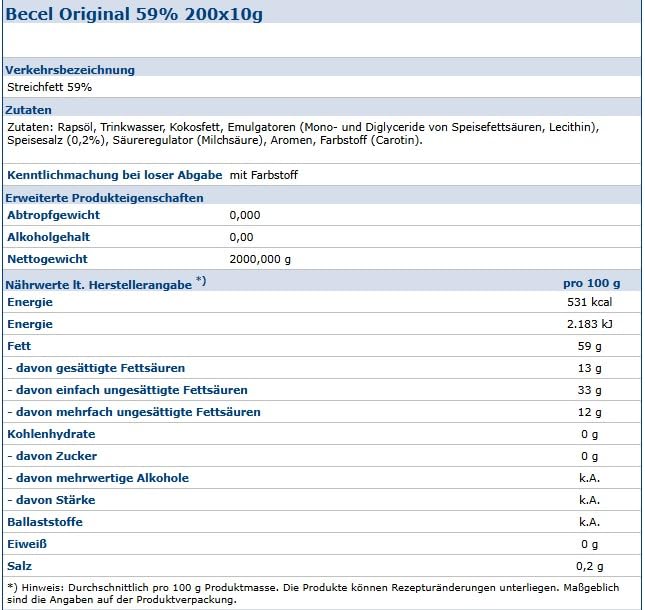Click the pro 100 g column header
Screen dimensions: 645x610
point(592,283)
